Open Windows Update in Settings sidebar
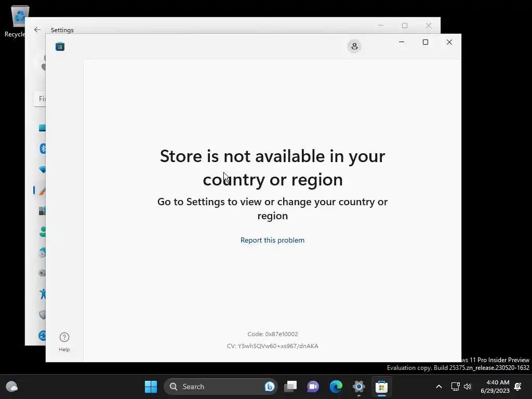 coord(43,336)
